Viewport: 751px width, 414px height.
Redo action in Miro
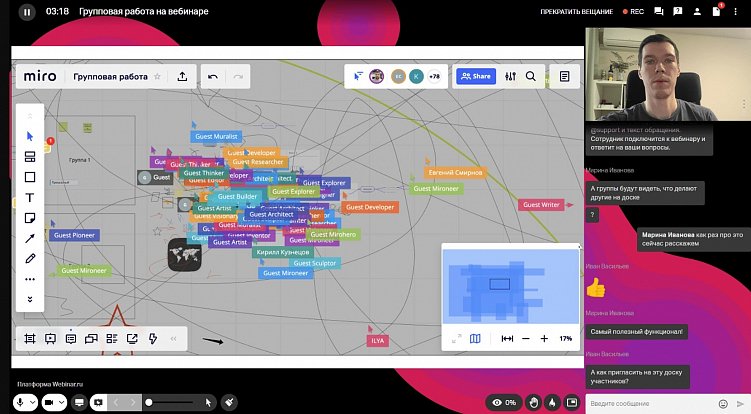coord(238,77)
